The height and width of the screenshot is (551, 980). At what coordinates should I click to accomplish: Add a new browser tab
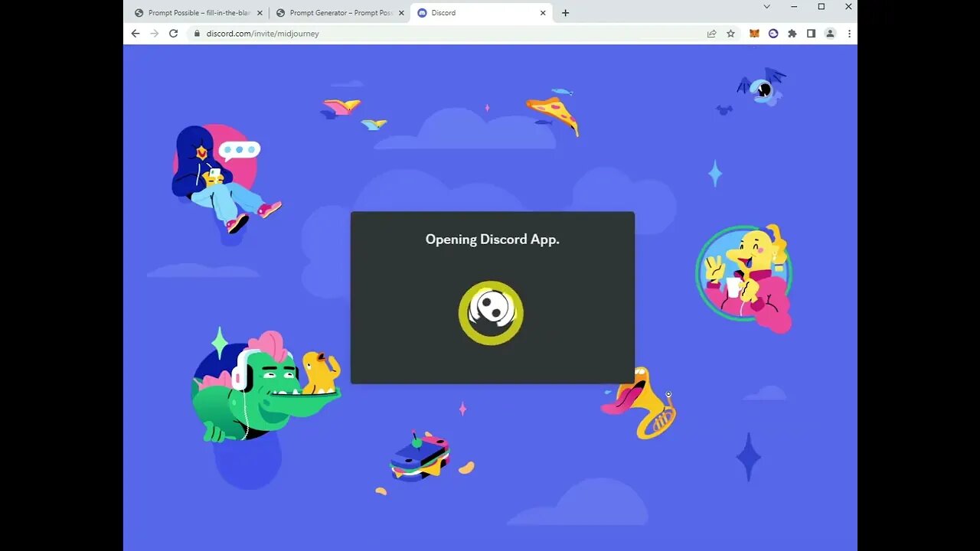click(565, 13)
